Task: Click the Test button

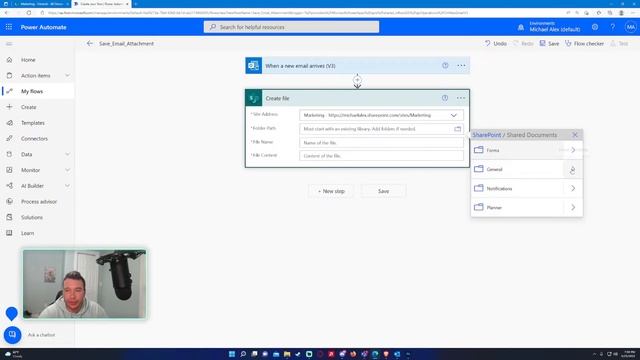Action: (x=619, y=43)
